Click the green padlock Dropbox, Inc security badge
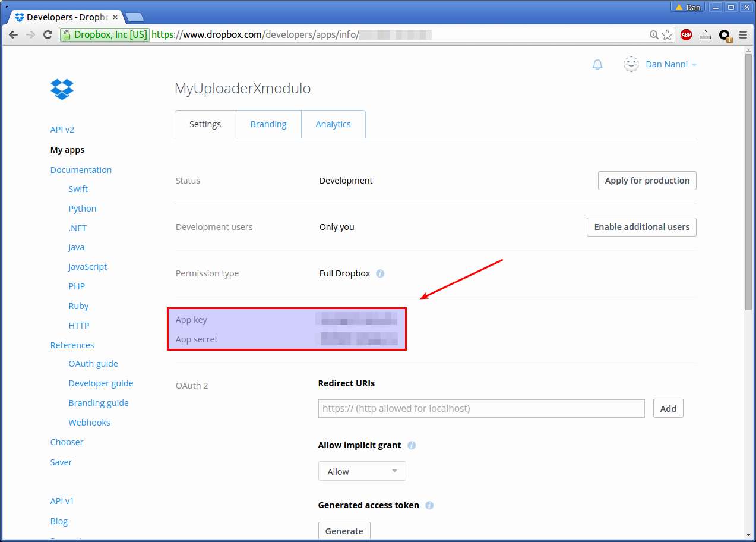Viewport: 756px width, 542px height. coord(105,35)
